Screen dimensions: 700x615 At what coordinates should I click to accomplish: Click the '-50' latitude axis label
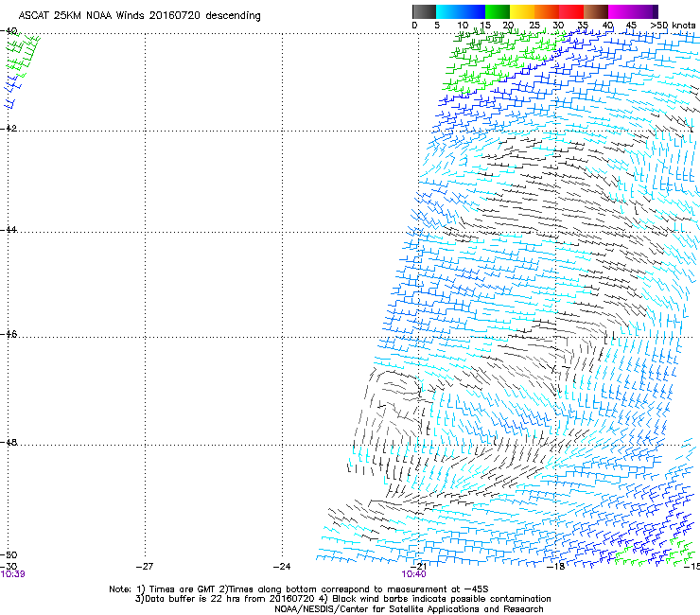point(9,555)
